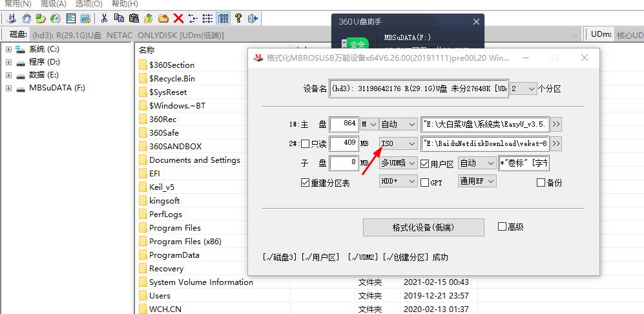644x314 pixels.
Task: Expand the MBSuDATA (F:) tree node
Action: click(x=8, y=88)
